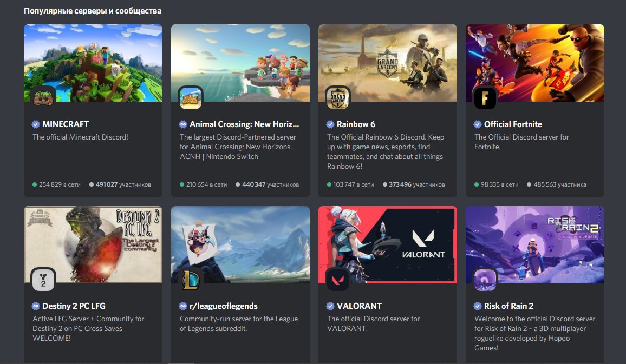626x364 pixels.
Task: Open the MINECRAFT server title
Action: tap(66, 124)
